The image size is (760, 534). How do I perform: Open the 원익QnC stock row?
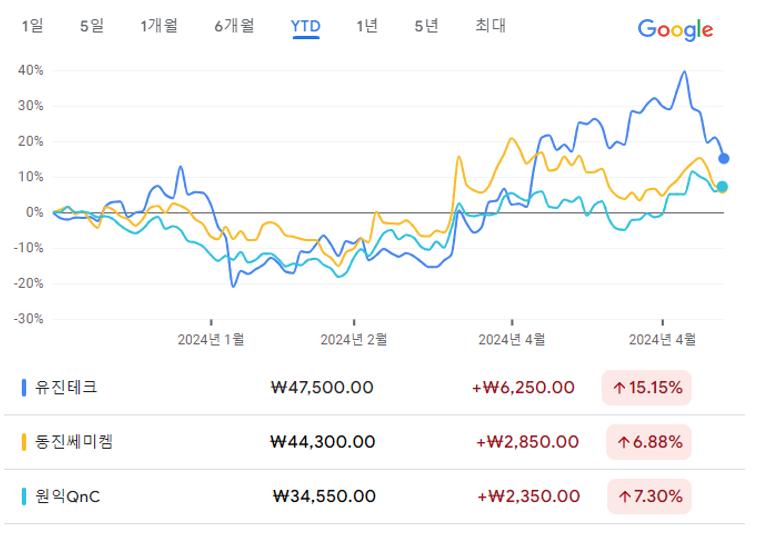(x=374, y=497)
